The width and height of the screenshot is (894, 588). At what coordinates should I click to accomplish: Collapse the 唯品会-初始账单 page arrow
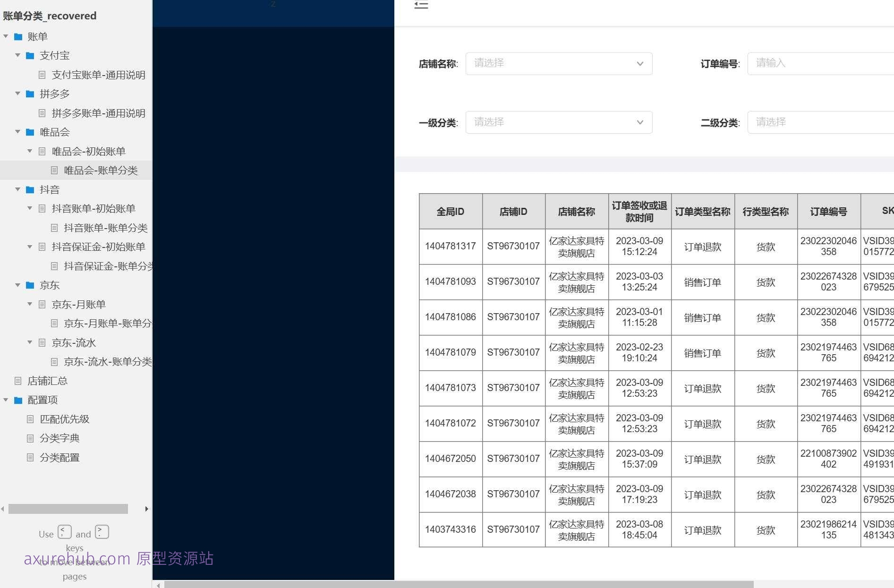[30, 151]
